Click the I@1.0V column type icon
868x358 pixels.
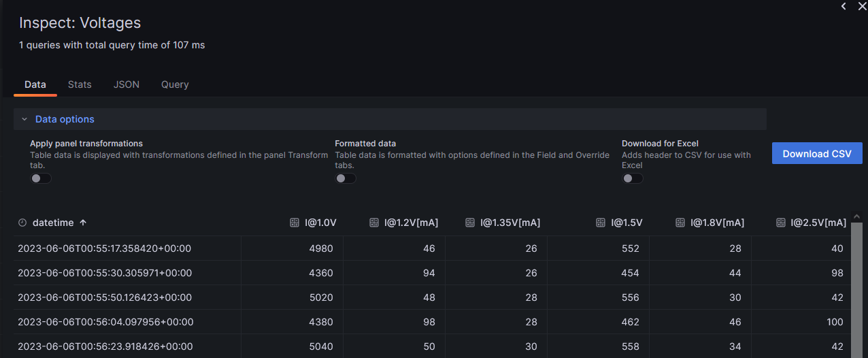[295, 223]
